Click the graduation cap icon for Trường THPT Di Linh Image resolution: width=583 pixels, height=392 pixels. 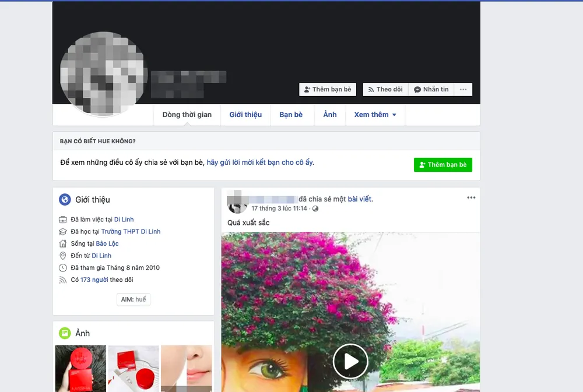(x=62, y=231)
